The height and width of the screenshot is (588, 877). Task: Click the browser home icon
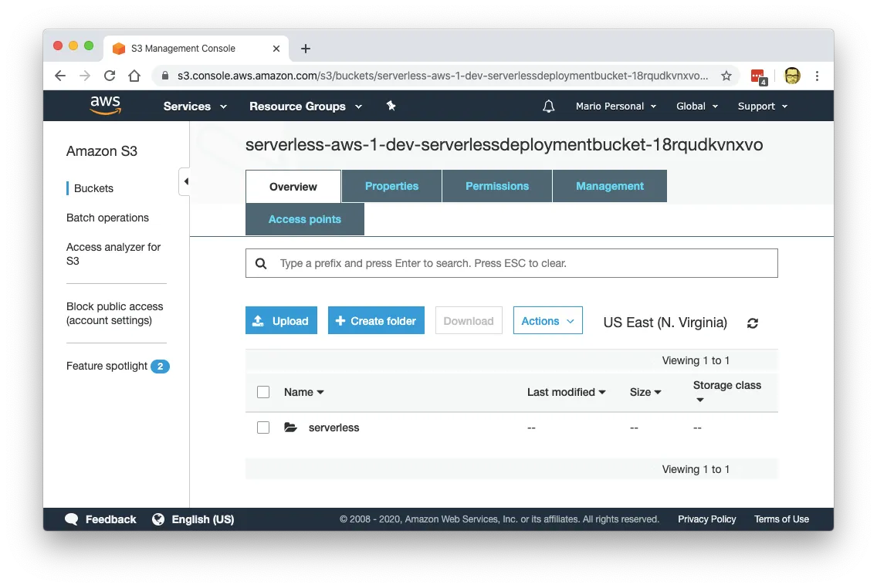(134, 76)
